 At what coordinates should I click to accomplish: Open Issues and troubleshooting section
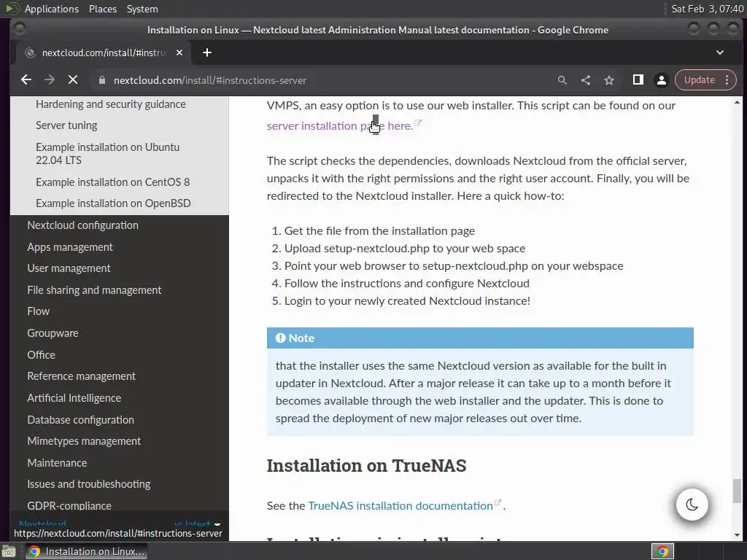(88, 484)
